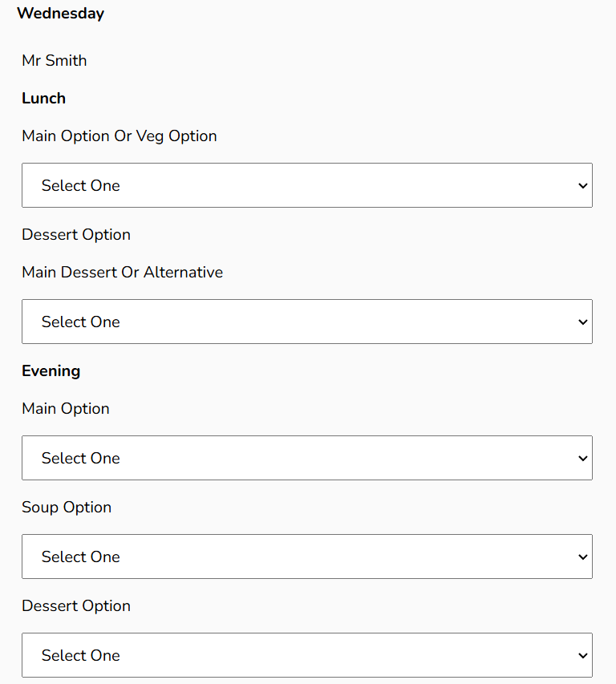The height and width of the screenshot is (684, 616).
Task: Open the Evening Dessert Option dropdown
Action: [306, 655]
